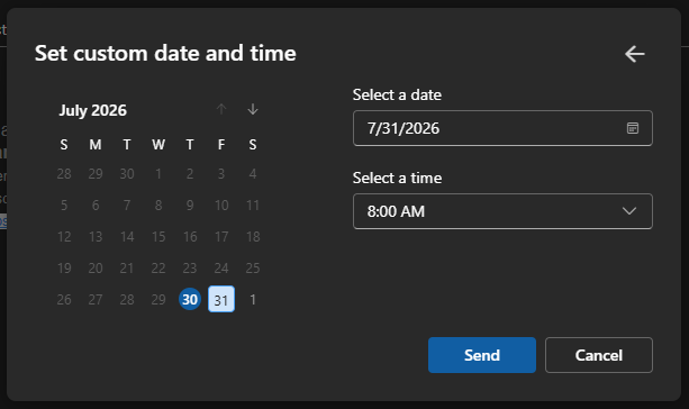Open the calendar picker icon in date field
The height and width of the screenshot is (409, 689).
click(632, 128)
